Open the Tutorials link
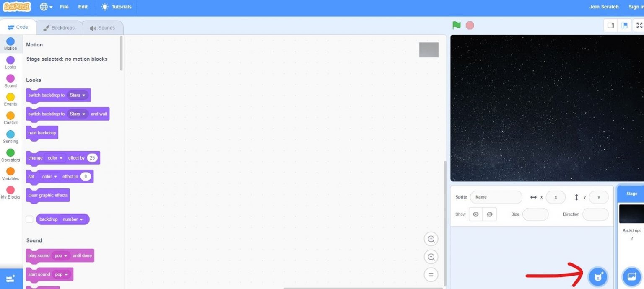 pos(117,7)
